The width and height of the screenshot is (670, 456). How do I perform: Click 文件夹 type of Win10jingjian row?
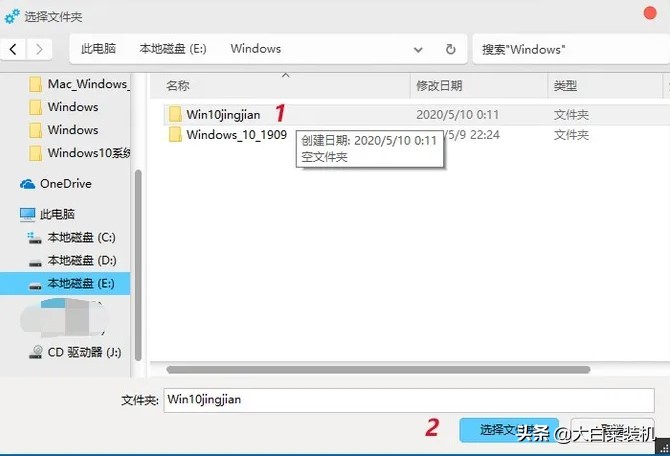[x=571, y=115]
